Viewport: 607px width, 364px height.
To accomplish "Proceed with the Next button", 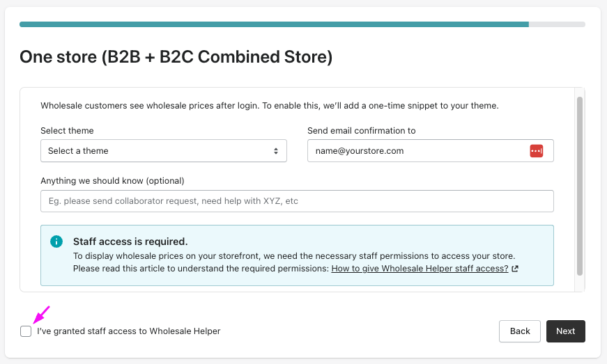I will (565, 331).
